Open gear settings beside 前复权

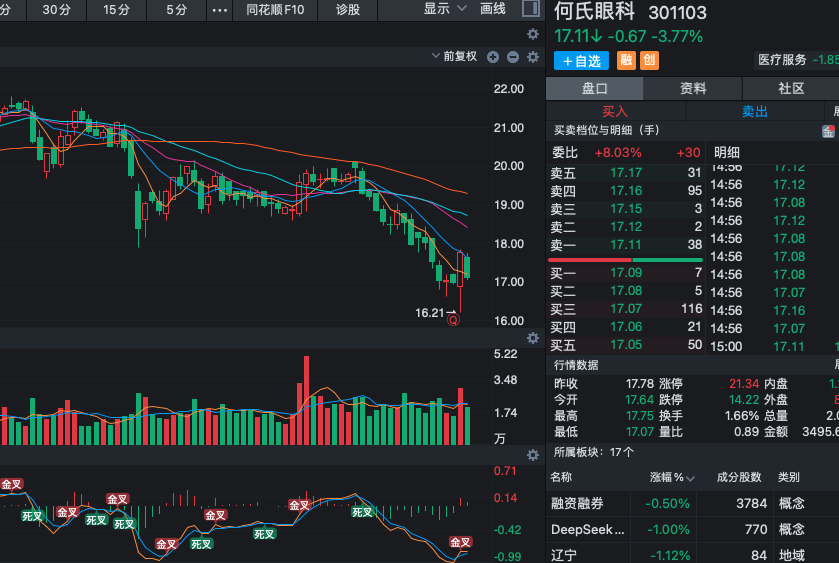(x=532, y=57)
